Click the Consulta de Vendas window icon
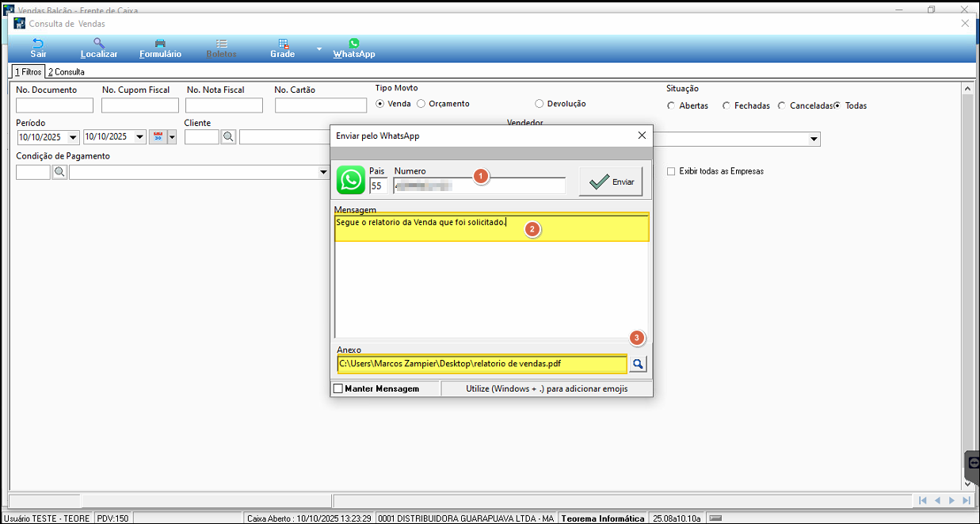Image resolution: width=980 pixels, height=524 pixels. pyautogui.click(x=19, y=24)
